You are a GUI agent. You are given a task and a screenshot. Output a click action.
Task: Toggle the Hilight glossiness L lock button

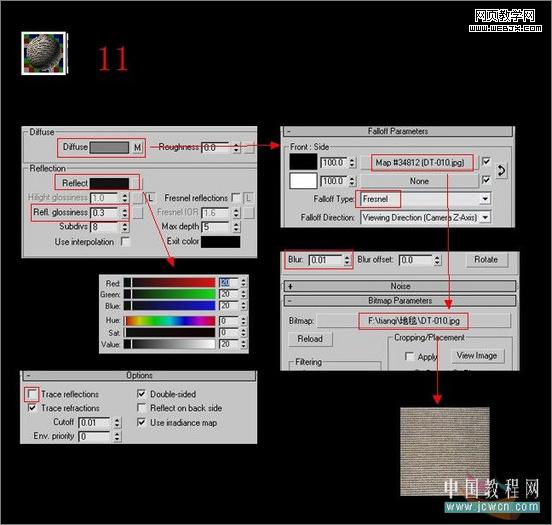tap(150, 198)
